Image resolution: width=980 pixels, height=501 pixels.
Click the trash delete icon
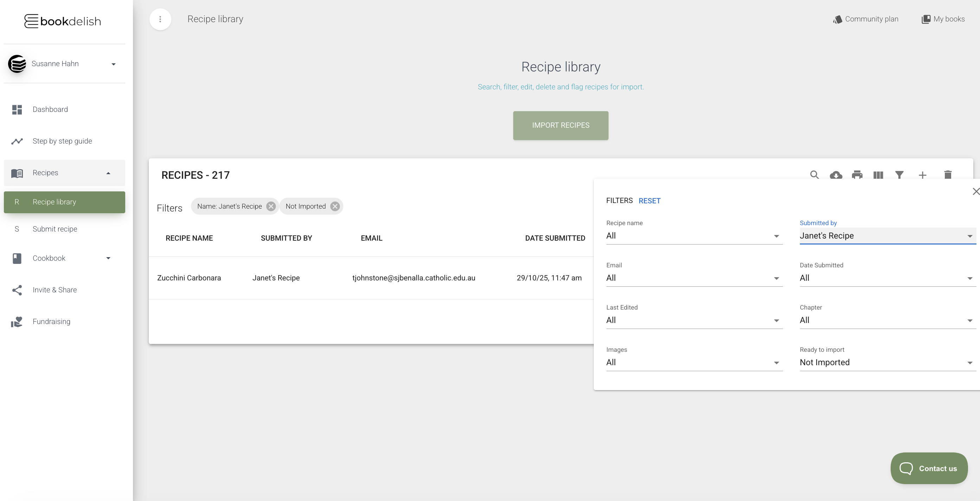click(x=948, y=175)
